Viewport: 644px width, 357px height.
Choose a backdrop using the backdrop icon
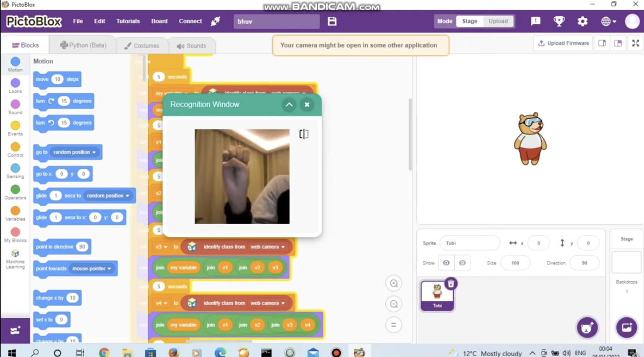tap(626, 328)
